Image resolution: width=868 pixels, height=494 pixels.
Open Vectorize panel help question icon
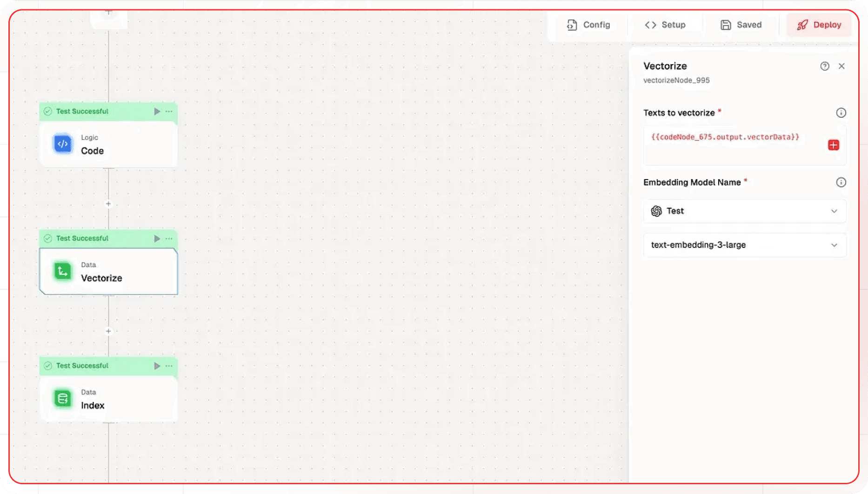coord(825,66)
